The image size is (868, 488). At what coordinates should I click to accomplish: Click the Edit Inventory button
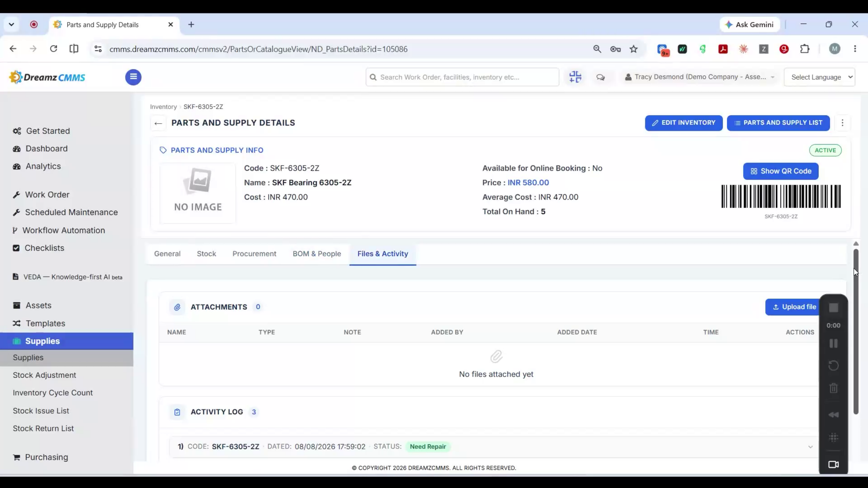click(x=684, y=123)
